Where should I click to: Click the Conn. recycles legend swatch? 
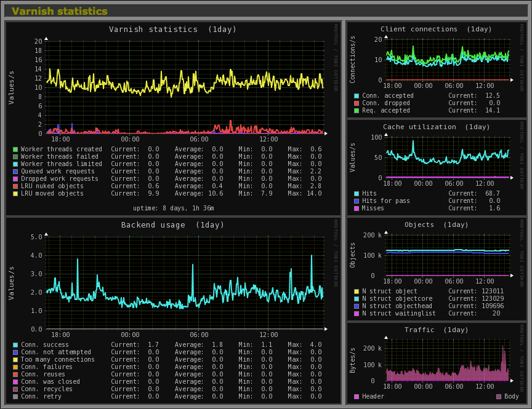pos(15,389)
